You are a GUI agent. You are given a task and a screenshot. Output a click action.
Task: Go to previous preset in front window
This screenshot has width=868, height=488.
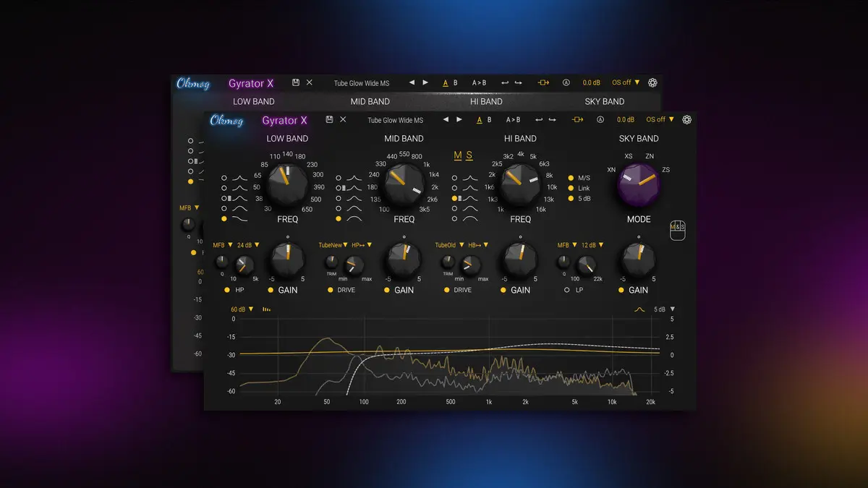pyautogui.click(x=446, y=119)
